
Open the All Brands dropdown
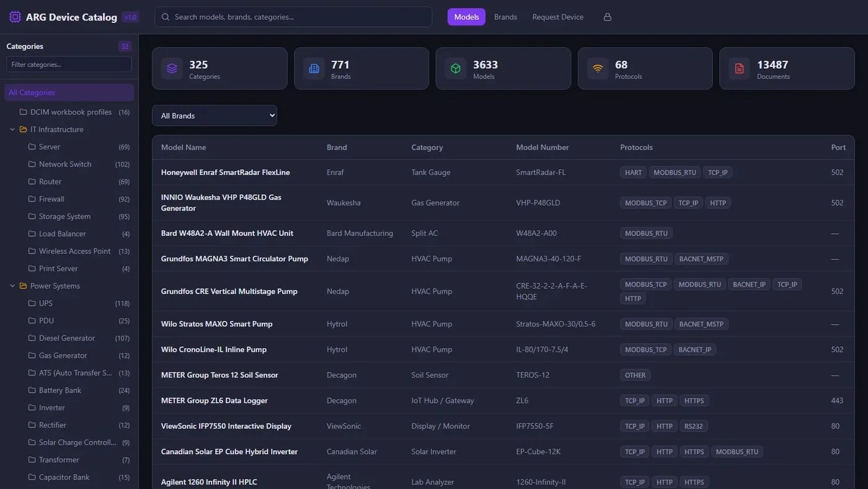coord(215,115)
